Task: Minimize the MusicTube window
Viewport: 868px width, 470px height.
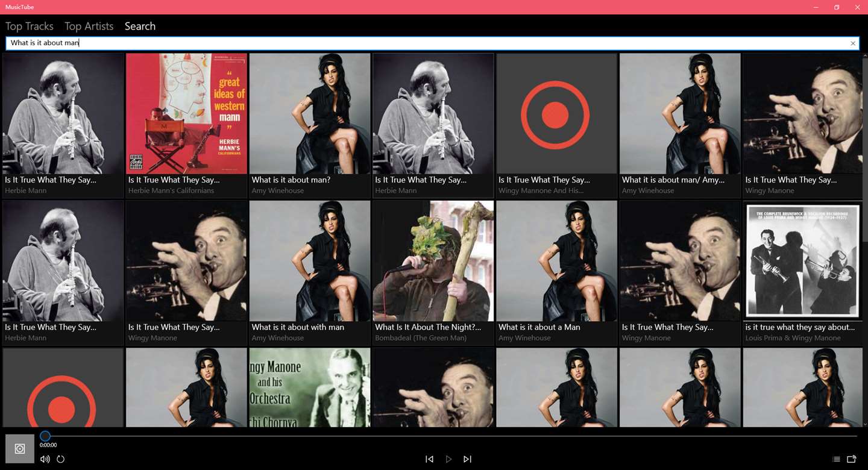Action: click(x=816, y=7)
